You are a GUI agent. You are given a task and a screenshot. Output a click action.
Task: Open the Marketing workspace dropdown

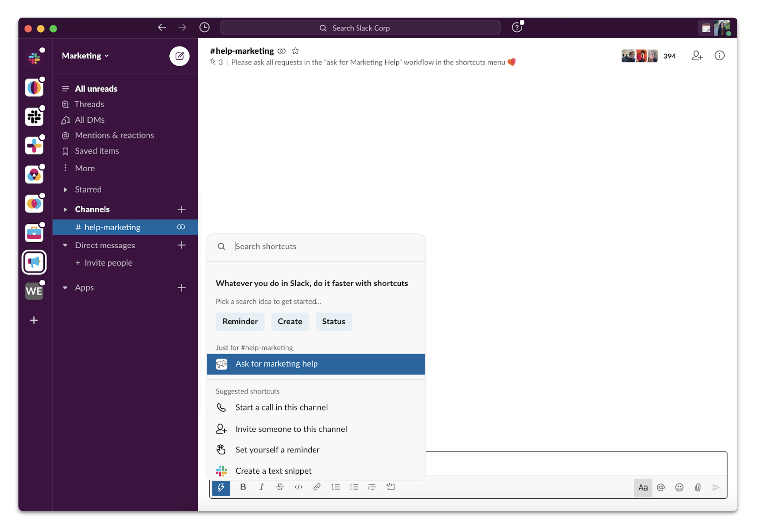[x=85, y=56]
